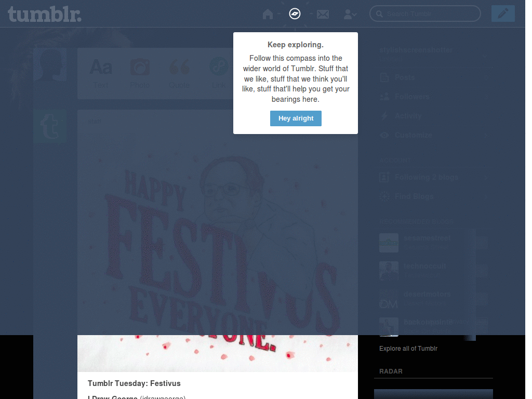Click the Activity lightning bolt icon
This screenshot has height=399, width=532.
tap(384, 115)
